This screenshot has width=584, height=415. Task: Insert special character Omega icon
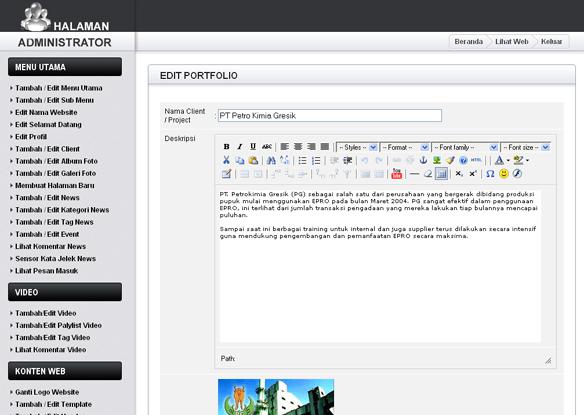[x=490, y=174]
